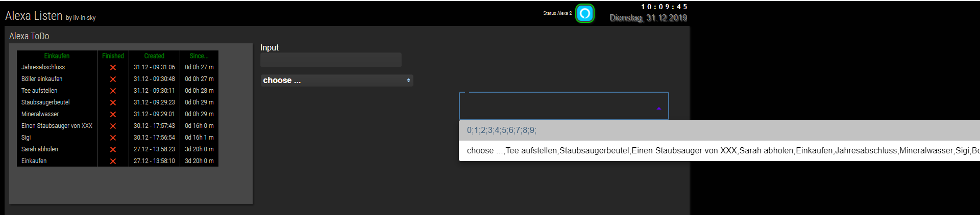Click the Created column header
Screen dimensions: 980x215
pyautogui.click(x=154, y=56)
